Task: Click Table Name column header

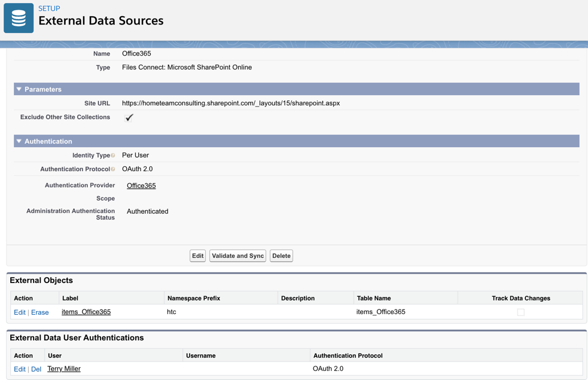Action: pos(374,298)
